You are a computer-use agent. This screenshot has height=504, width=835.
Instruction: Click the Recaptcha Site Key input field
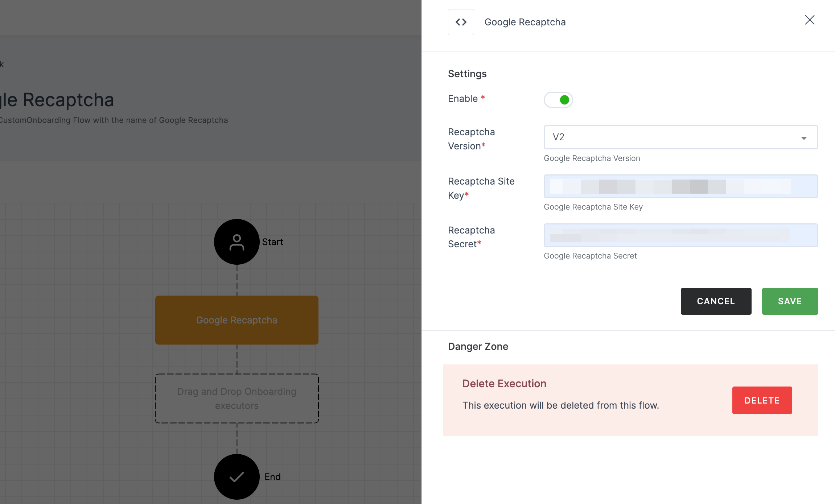click(681, 186)
